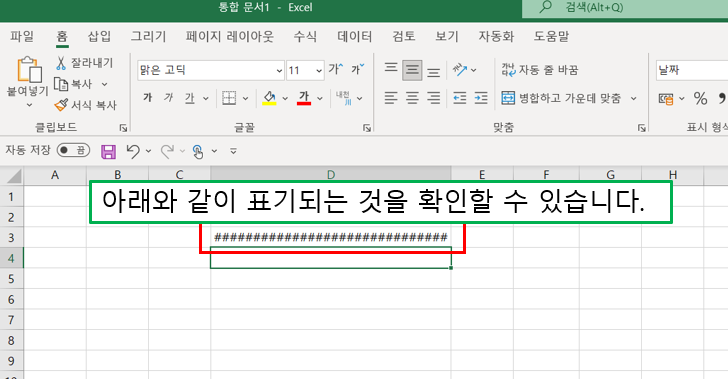Select cell D3 showing ##### characters
The width and height of the screenshot is (728, 379).
pos(331,237)
